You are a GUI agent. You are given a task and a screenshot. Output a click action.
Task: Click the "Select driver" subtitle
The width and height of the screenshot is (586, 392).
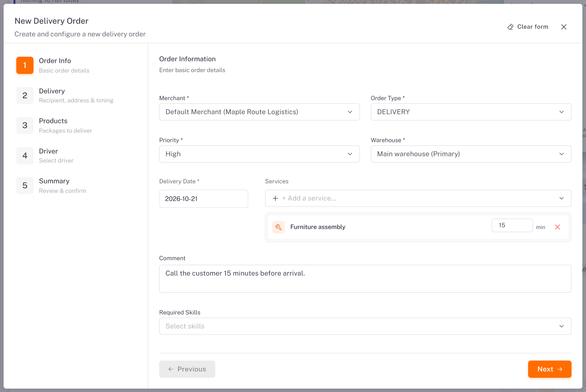56,161
